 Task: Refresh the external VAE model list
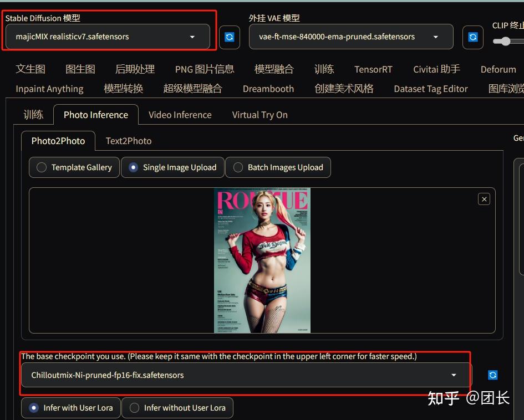point(472,37)
